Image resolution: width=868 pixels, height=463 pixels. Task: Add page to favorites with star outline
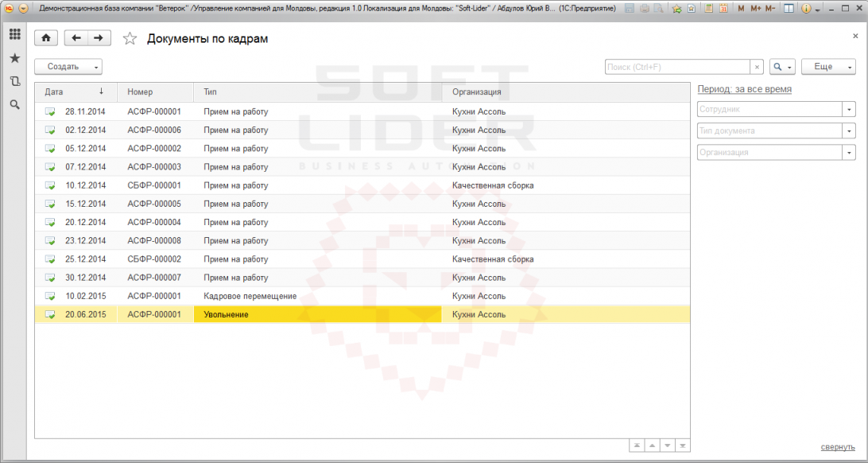(130, 38)
